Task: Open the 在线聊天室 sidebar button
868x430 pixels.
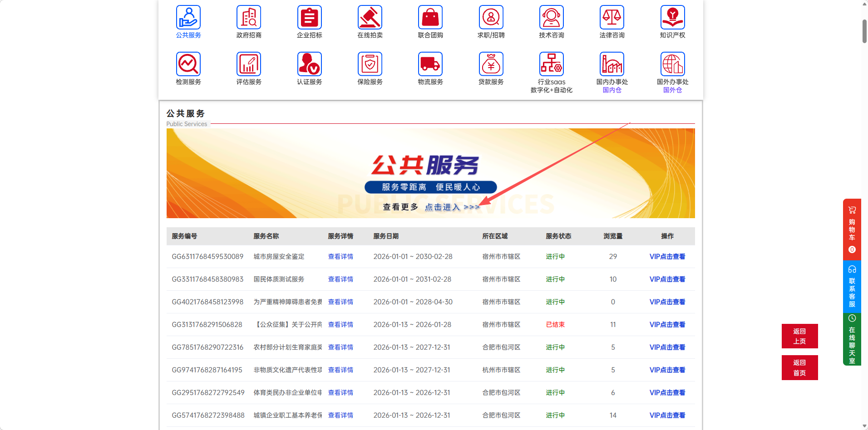Action: (x=852, y=339)
